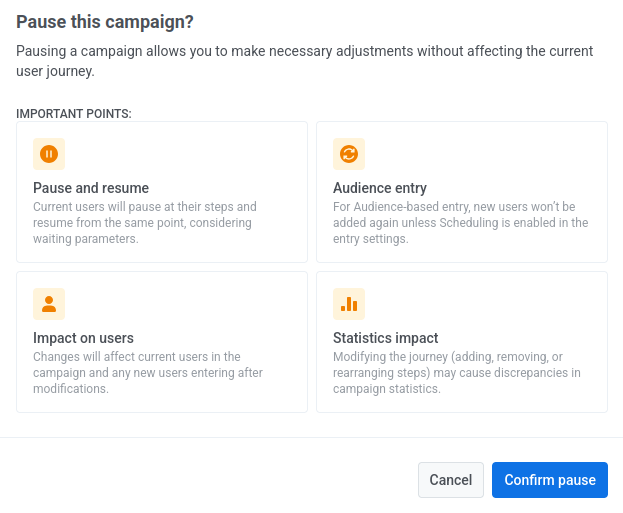Image resolution: width=623 pixels, height=513 pixels.
Task: Click the Audience entry description text
Action: click(x=460, y=223)
